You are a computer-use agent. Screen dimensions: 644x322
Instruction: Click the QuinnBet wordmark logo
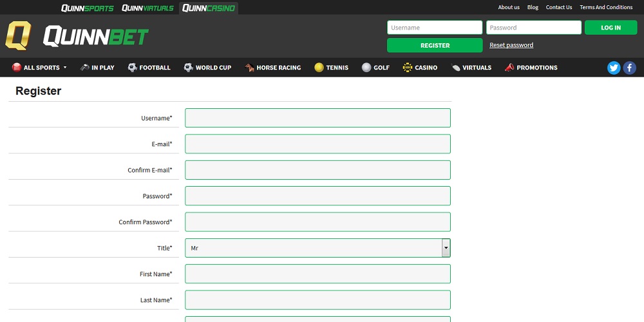coord(96,37)
